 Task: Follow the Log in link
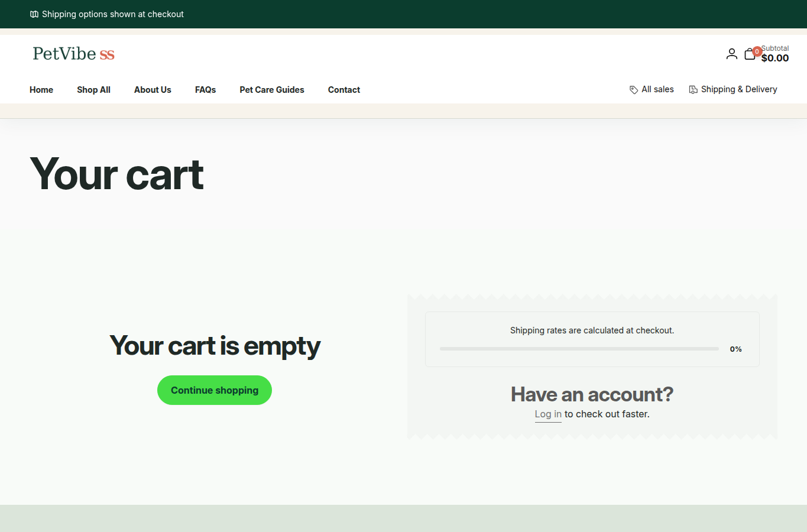tap(548, 414)
